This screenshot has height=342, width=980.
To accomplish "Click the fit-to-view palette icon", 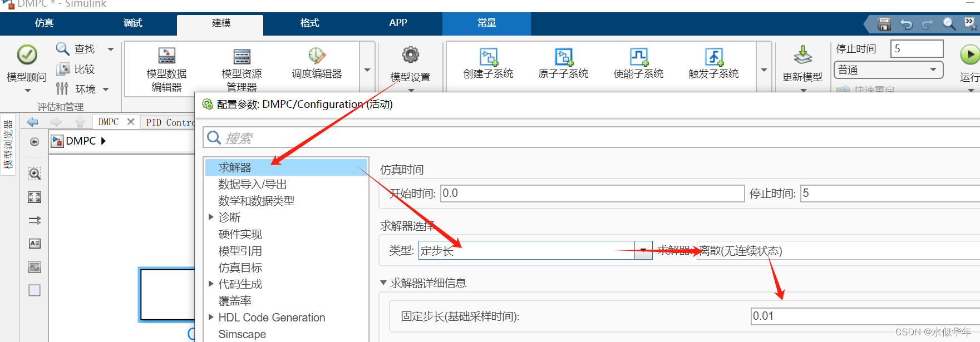I will coord(35,197).
